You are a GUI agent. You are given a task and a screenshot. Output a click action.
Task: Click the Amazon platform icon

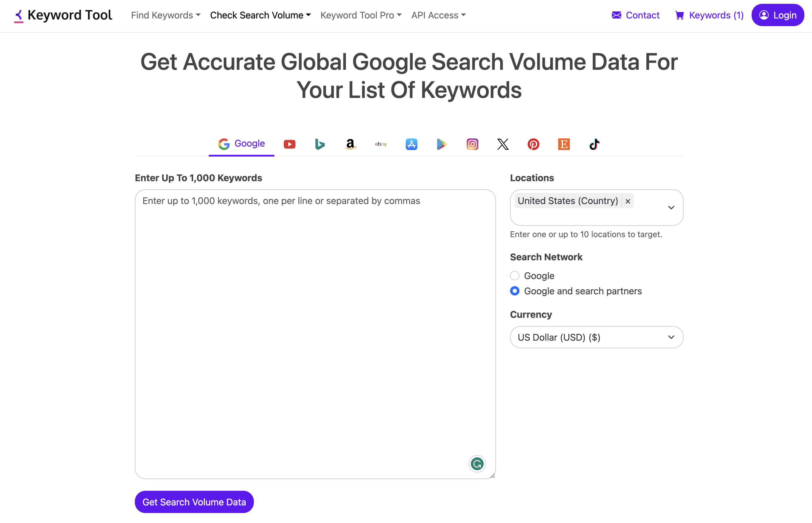[x=350, y=143]
